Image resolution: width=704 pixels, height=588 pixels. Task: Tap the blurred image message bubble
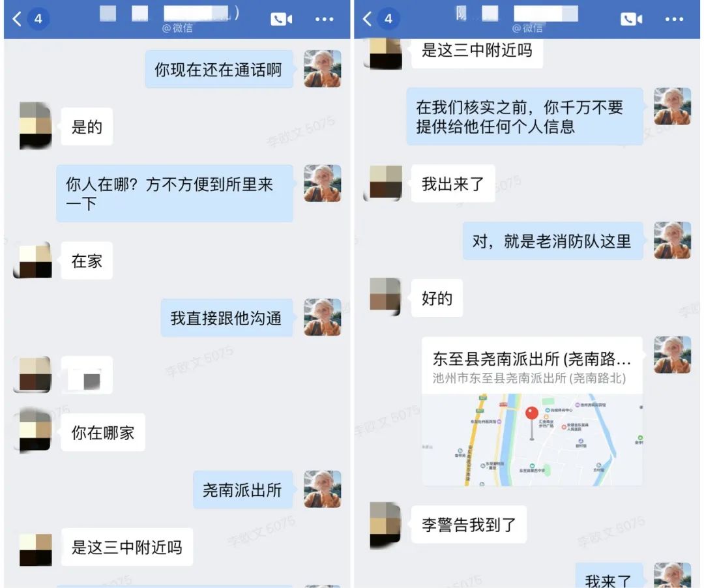click(87, 375)
